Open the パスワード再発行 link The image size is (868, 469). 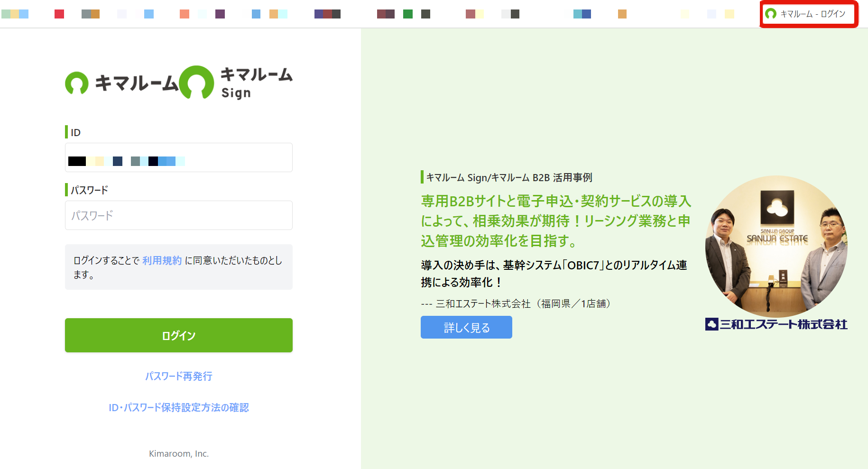pyautogui.click(x=179, y=376)
